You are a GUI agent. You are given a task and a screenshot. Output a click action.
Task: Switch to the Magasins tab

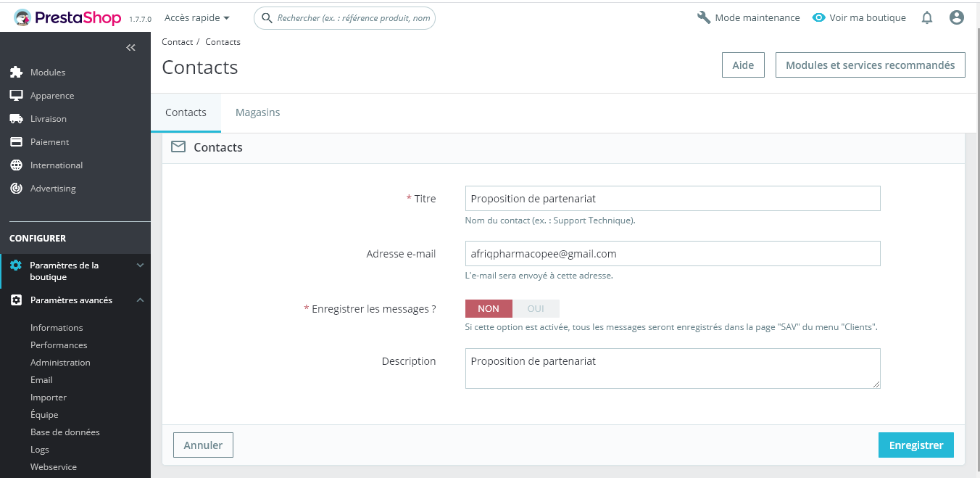(258, 112)
